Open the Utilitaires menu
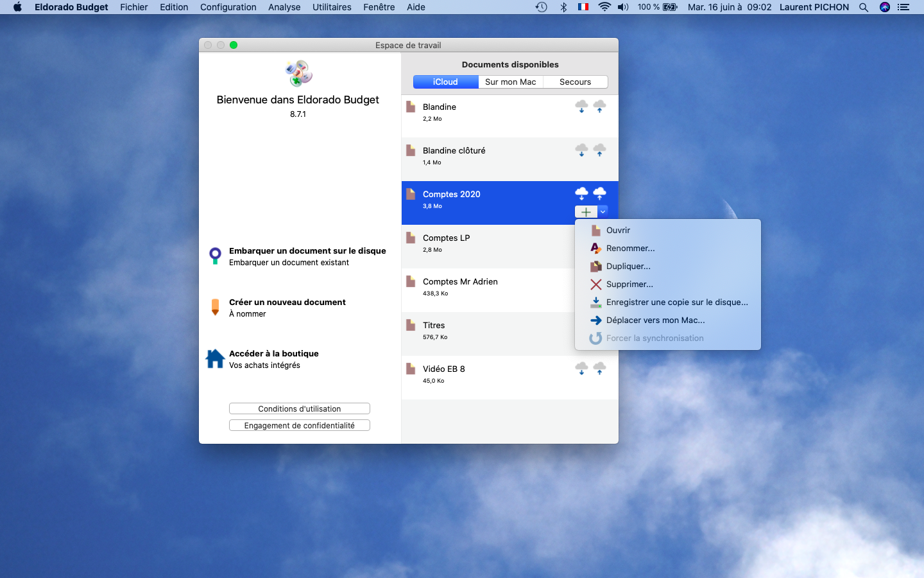 pos(332,7)
